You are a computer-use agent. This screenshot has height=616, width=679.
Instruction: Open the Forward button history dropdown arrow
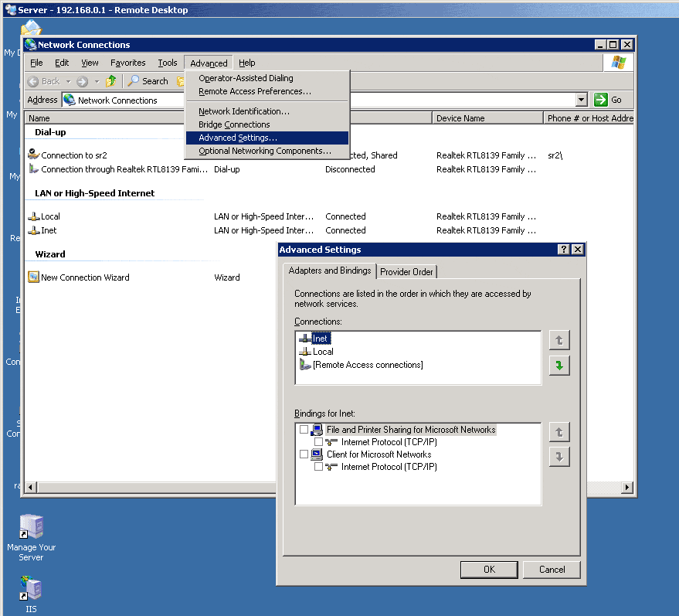[x=97, y=81]
